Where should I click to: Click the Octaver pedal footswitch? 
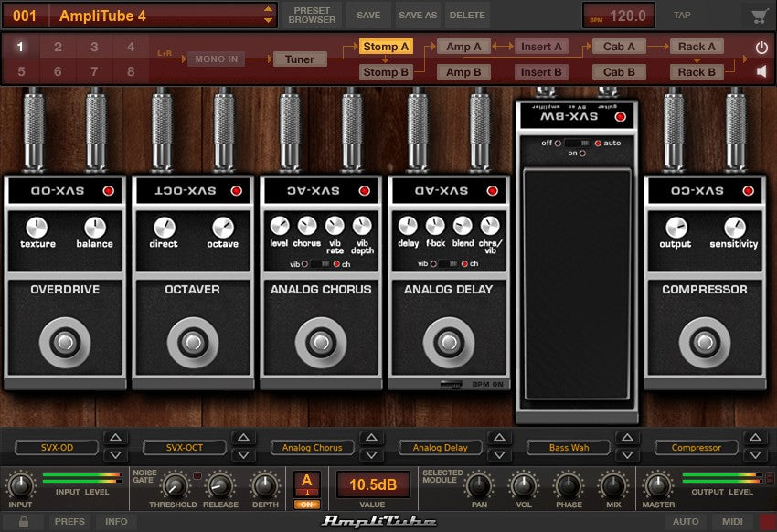point(191,343)
